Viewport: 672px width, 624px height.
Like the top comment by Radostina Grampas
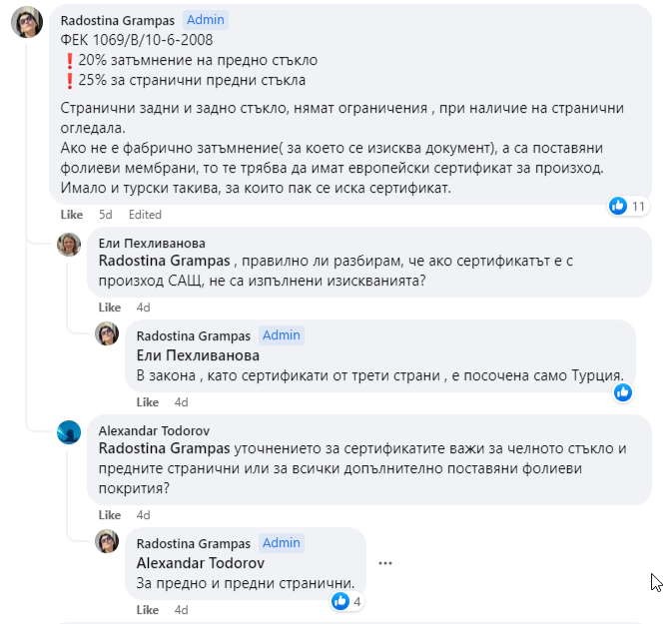point(72,215)
